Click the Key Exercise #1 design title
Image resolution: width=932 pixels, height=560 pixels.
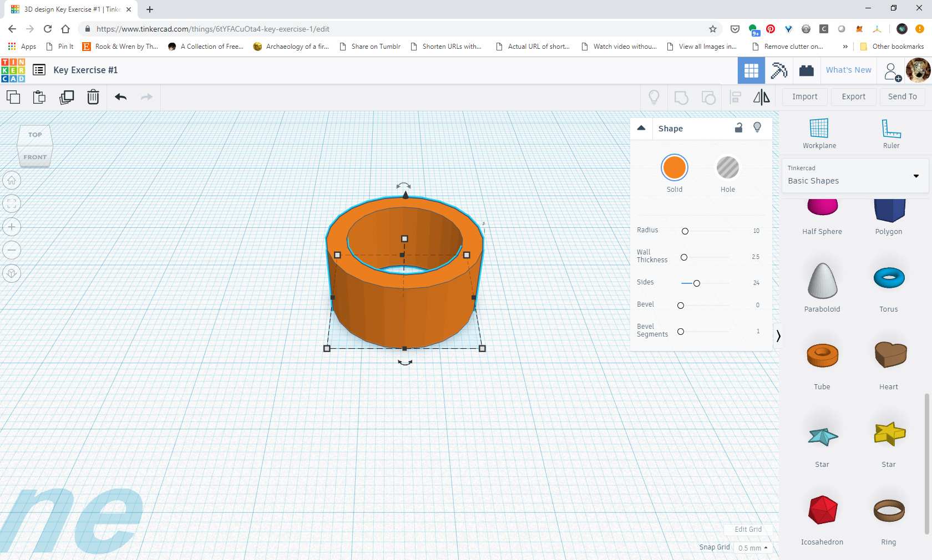(x=85, y=70)
